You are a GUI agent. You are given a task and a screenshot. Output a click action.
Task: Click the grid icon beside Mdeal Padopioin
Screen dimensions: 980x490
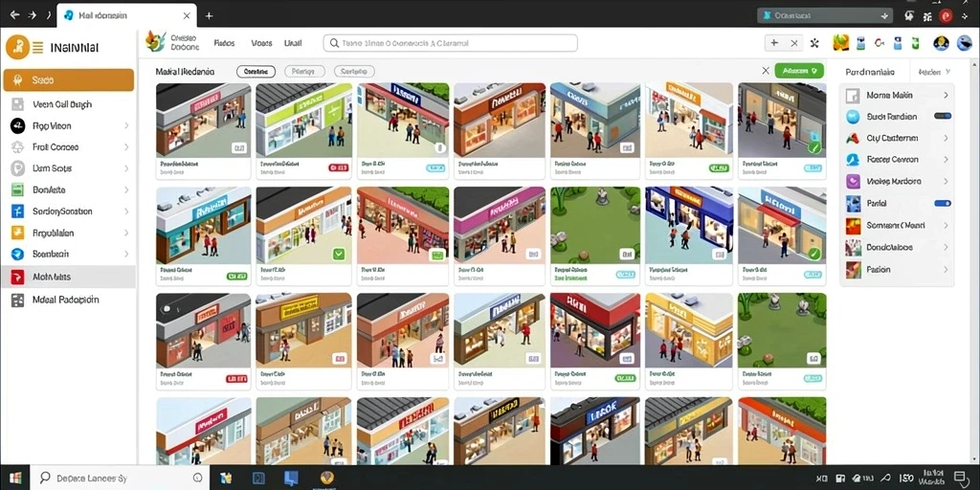(x=17, y=300)
